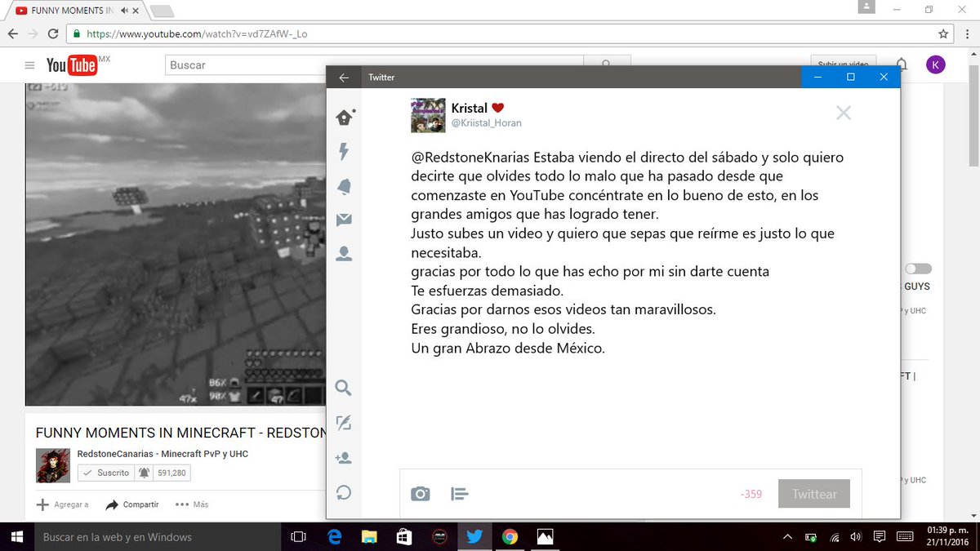The height and width of the screenshot is (551, 980).
Task: Launch Microsoft Edge from taskbar
Action: tap(334, 537)
